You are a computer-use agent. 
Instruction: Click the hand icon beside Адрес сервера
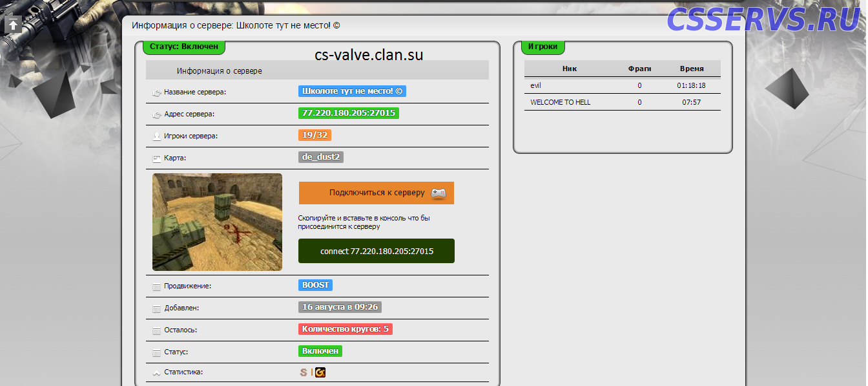[x=156, y=114]
